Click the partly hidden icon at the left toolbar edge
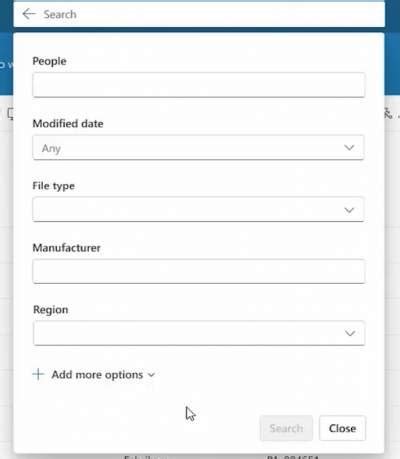Image resolution: width=400 pixels, height=459 pixels. pos(11,114)
